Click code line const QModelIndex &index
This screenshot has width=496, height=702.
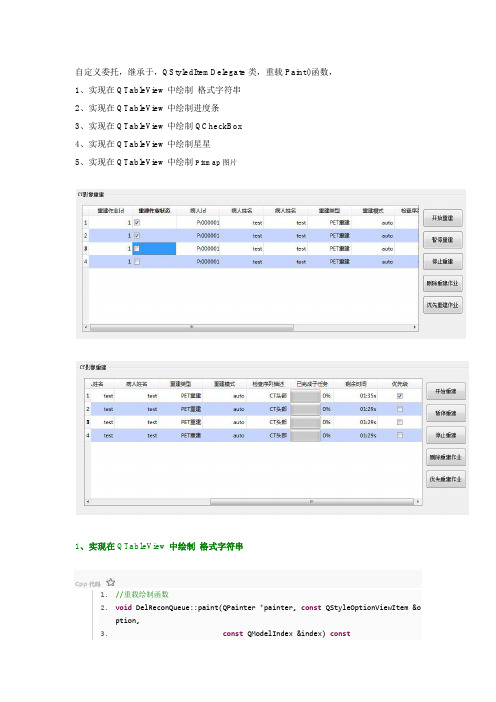[x=286, y=634]
